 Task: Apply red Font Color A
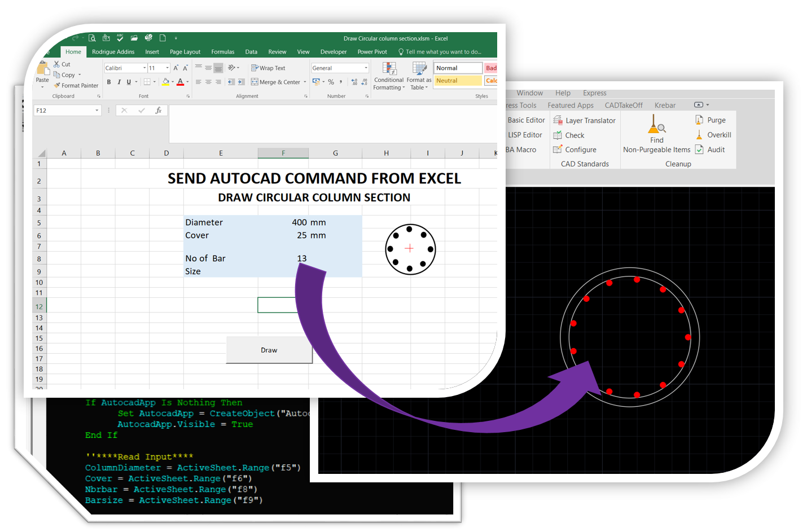180,82
